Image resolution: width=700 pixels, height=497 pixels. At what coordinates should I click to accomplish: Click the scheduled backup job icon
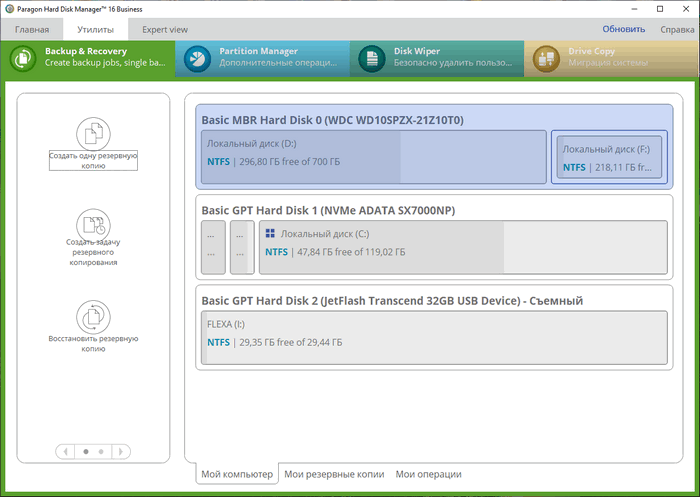coord(93,225)
